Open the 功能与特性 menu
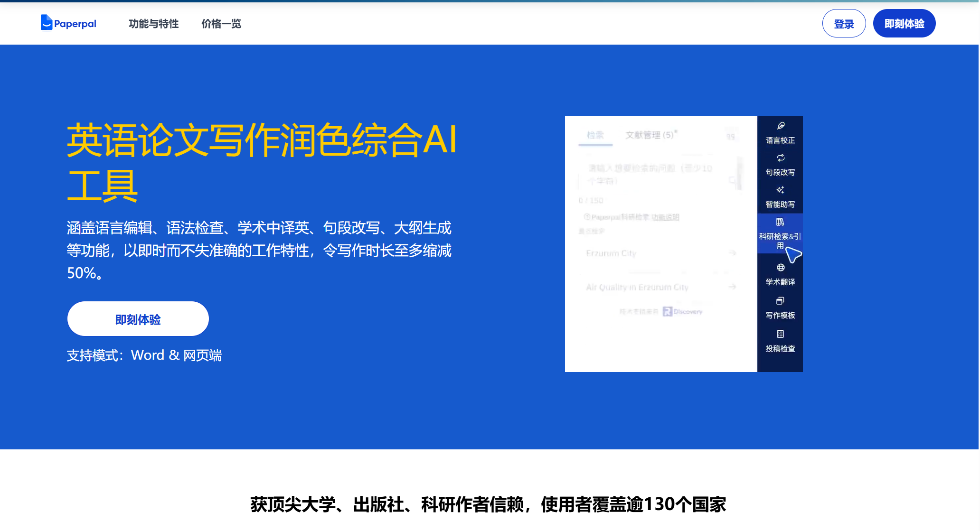Screen dimensions: 980x531 pyautogui.click(x=153, y=24)
